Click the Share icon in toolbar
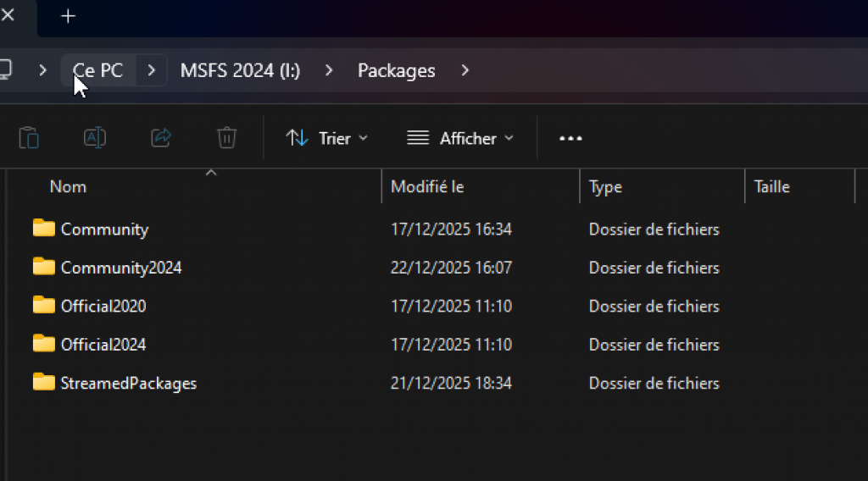This screenshot has width=868, height=481. [161, 138]
